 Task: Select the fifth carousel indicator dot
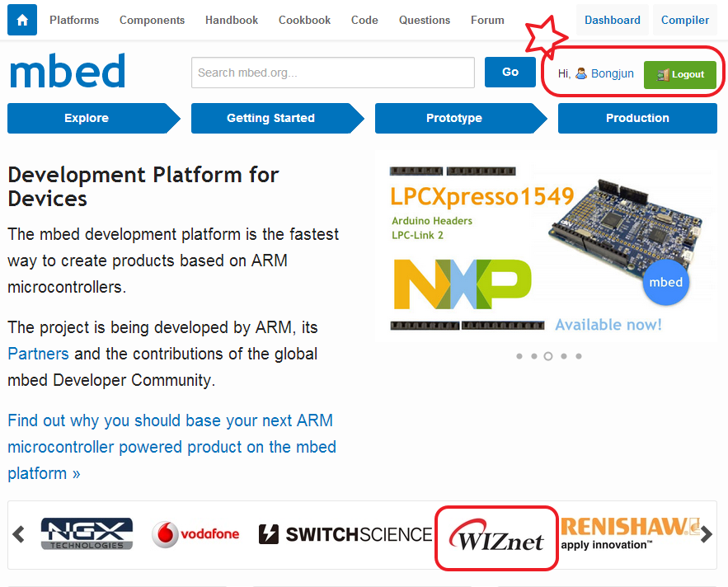point(578,356)
